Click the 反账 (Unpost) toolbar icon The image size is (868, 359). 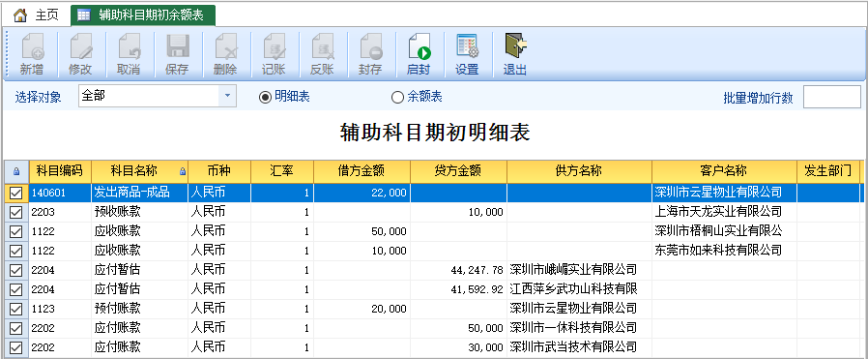(x=322, y=46)
